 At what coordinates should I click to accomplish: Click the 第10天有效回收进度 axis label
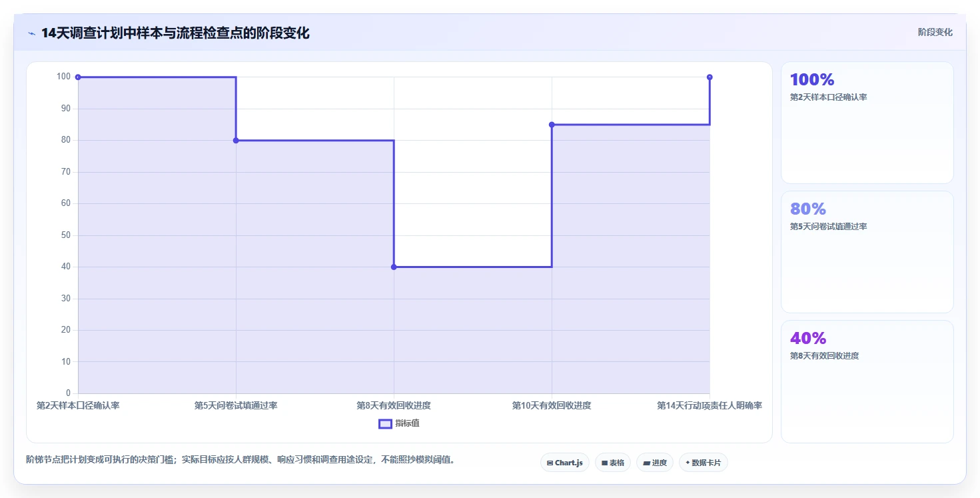pyautogui.click(x=552, y=405)
